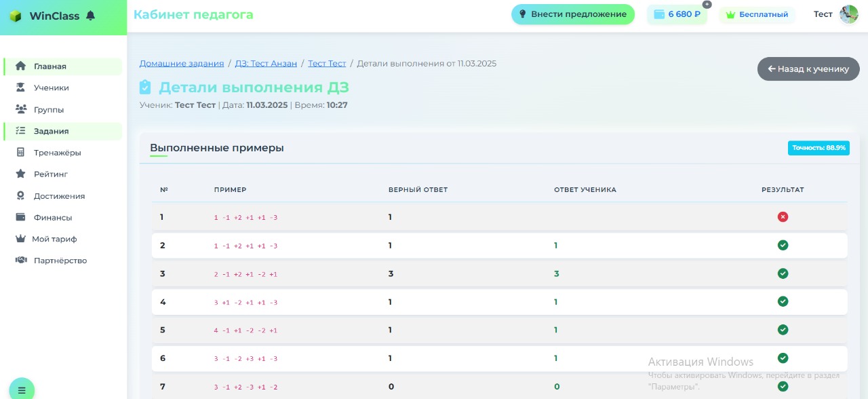The image size is (868, 399).
Task: Click the notification bell icon
Action: pos(91,16)
